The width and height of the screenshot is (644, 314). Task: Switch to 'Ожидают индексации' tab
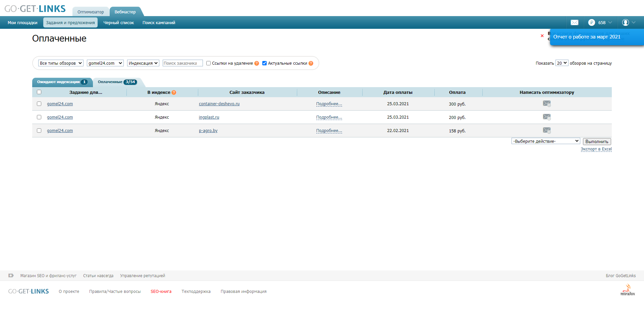coord(62,82)
